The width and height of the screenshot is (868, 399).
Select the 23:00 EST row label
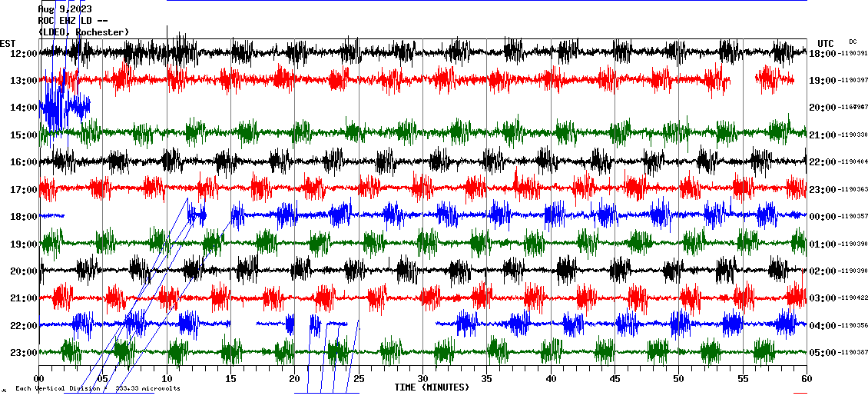(24, 353)
